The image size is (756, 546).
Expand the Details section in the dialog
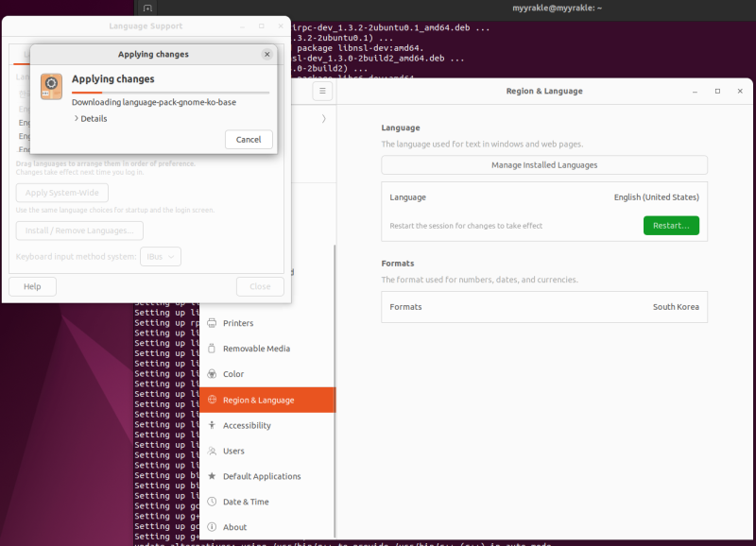[91, 119]
